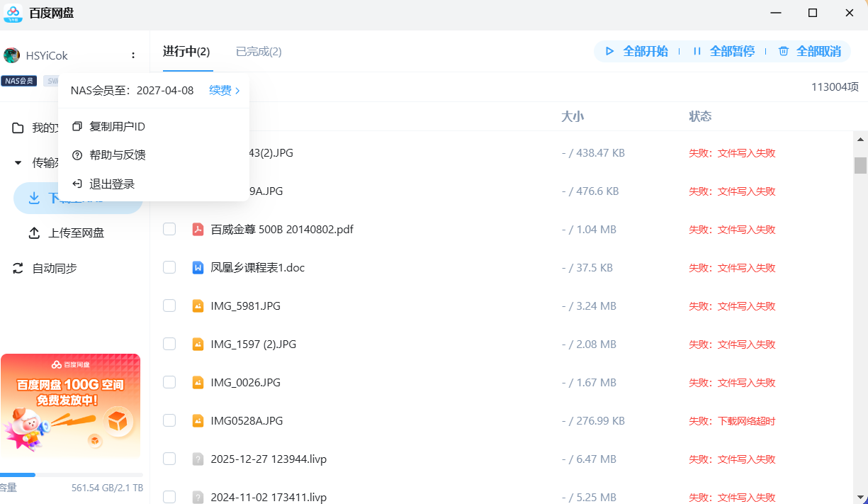
Task: Open 上传至网盘 in the sidebar
Action: 78,233
